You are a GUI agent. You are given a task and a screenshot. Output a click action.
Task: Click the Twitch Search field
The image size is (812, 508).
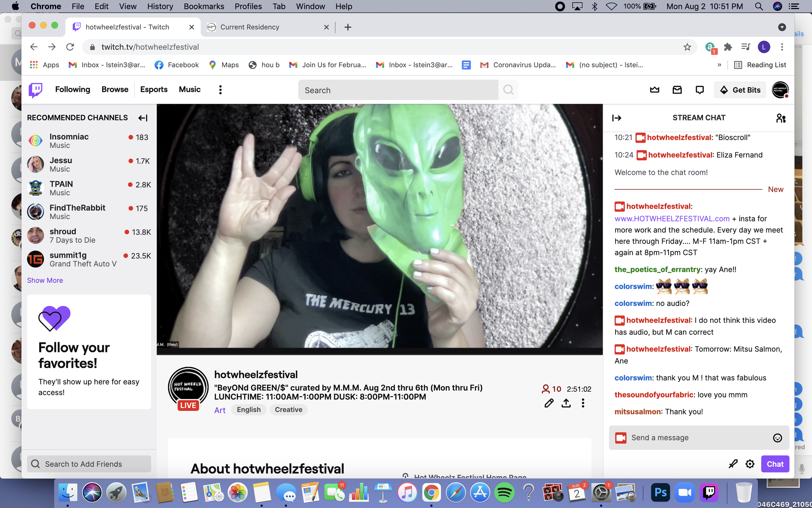(x=398, y=90)
